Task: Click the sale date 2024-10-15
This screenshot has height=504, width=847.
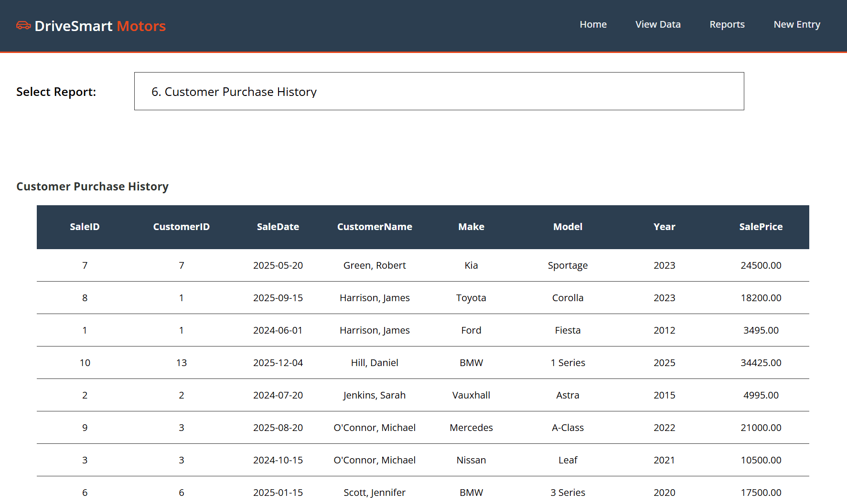Action: 278,460
